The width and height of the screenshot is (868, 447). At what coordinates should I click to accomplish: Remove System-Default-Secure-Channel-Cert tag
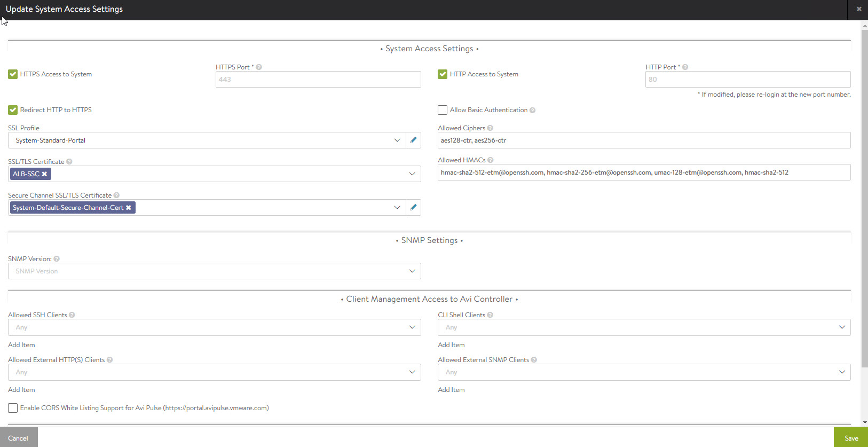(x=129, y=208)
